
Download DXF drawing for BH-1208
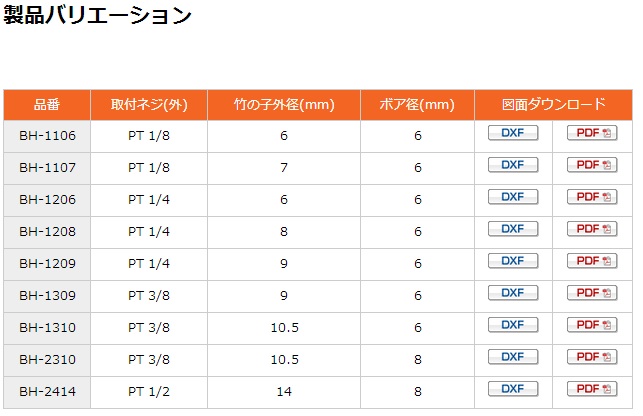512,229
